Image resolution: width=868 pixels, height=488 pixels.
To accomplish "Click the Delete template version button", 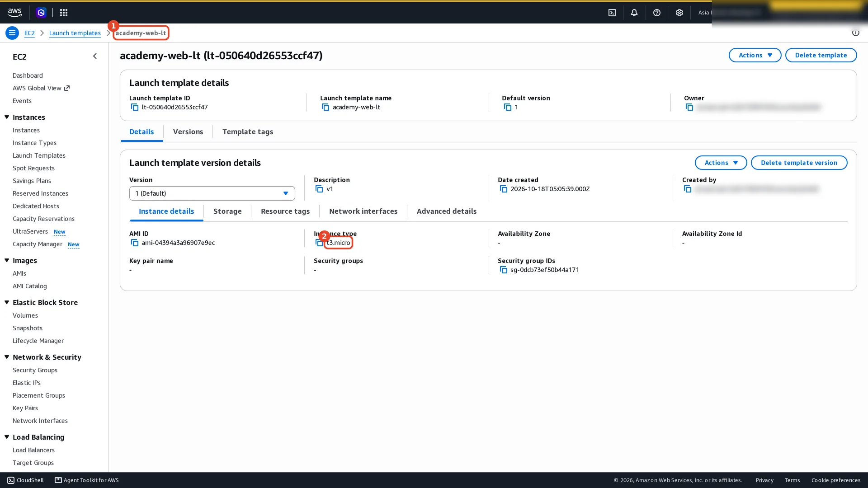I will (799, 163).
